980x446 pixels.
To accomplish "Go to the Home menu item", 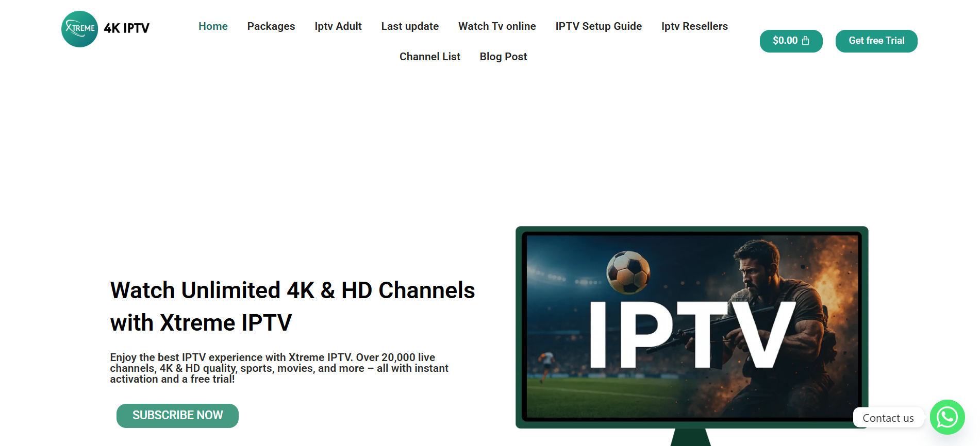I will [213, 26].
